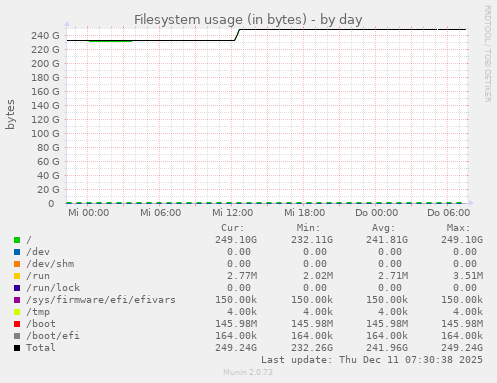Click the 'Do 00:00' time axis label

(377, 213)
